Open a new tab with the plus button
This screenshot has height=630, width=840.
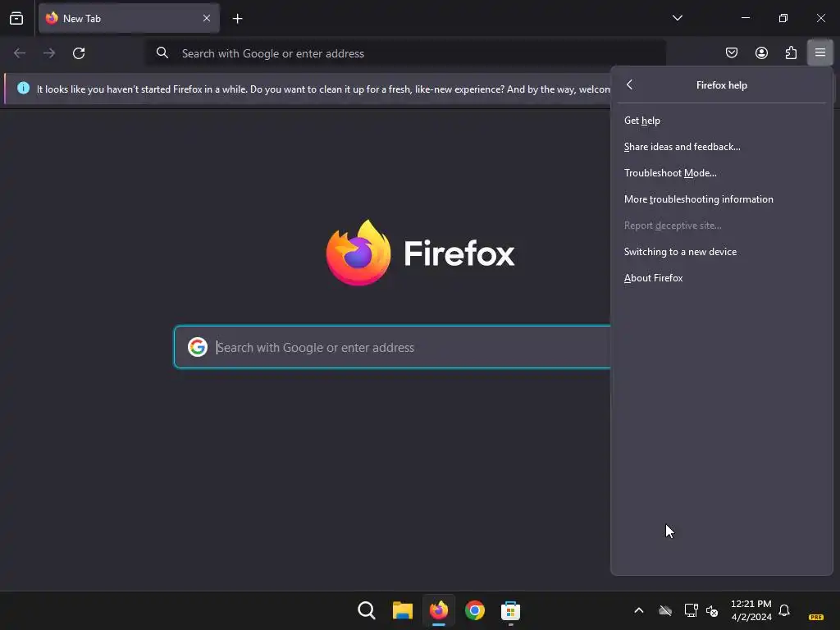click(237, 19)
